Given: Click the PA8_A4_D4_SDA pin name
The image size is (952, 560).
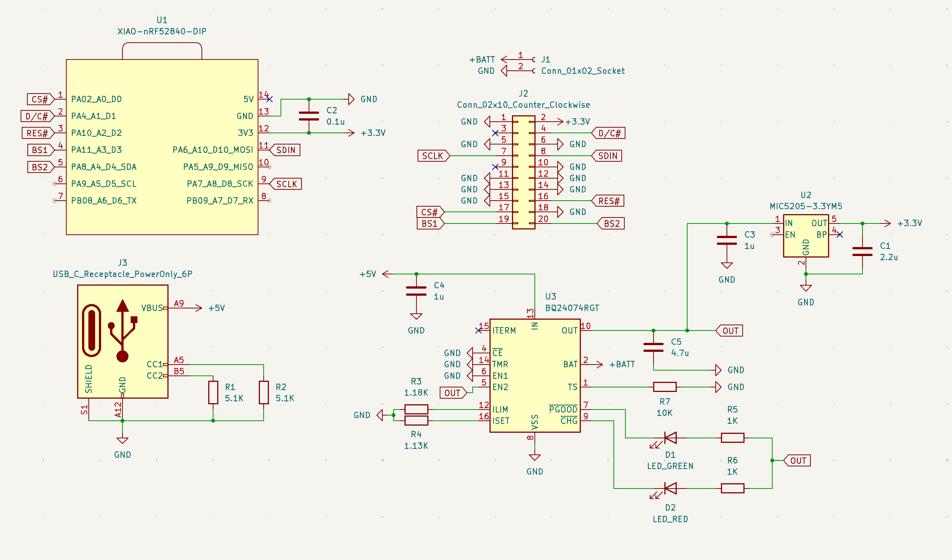Looking at the screenshot, I should coord(103,167).
